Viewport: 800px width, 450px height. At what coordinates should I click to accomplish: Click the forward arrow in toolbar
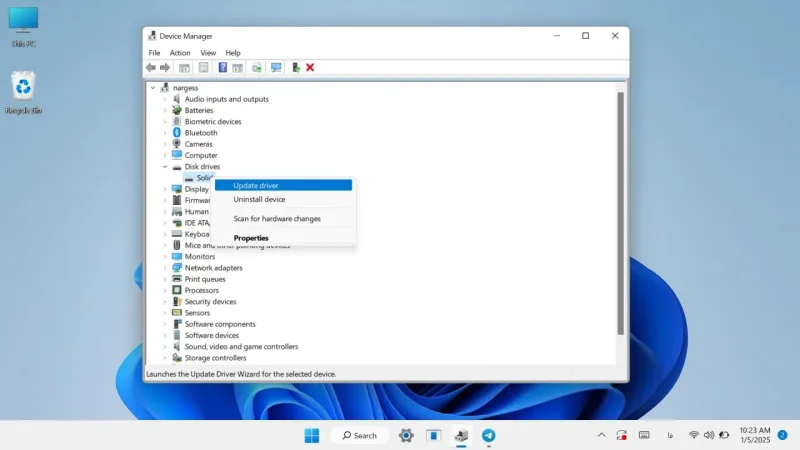click(x=165, y=67)
